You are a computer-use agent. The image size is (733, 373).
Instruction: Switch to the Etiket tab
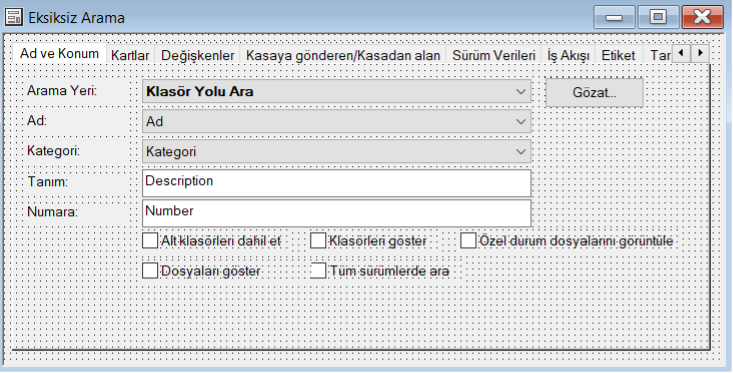(x=618, y=55)
